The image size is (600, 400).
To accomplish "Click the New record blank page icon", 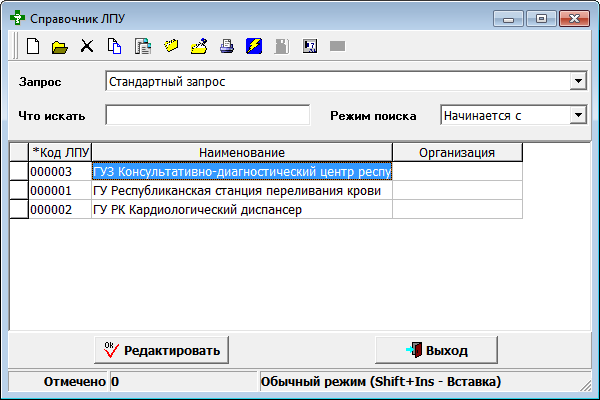I will 32,46.
